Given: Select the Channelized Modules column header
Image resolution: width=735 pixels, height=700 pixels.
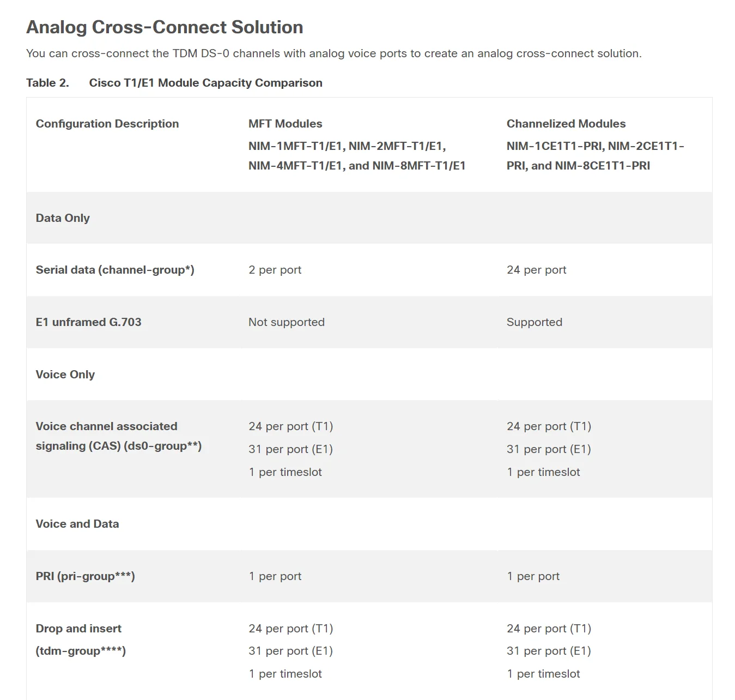Looking at the screenshot, I should tap(566, 124).
